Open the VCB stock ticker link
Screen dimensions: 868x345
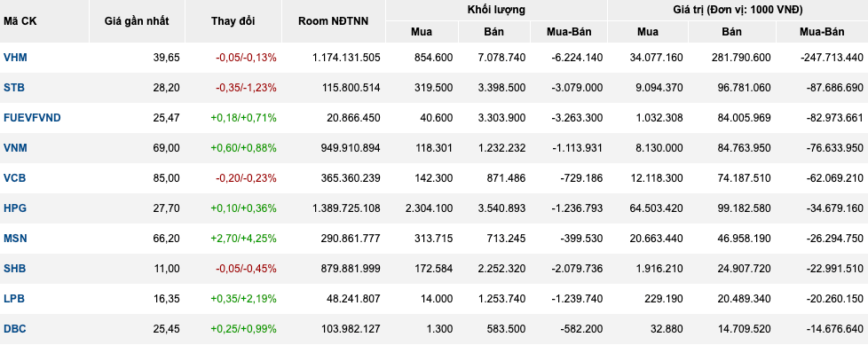point(14,178)
